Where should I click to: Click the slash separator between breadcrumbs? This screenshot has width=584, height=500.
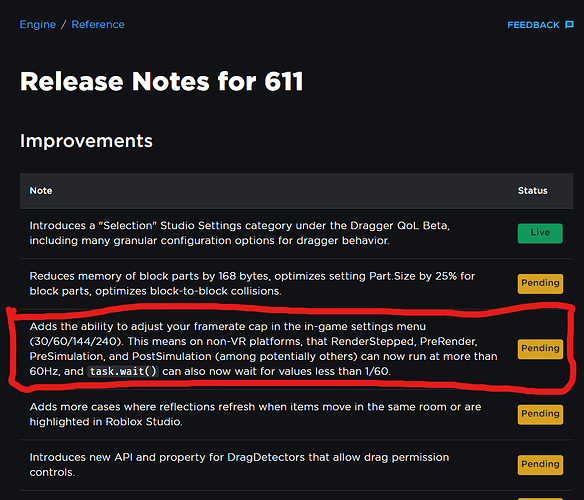[x=64, y=25]
